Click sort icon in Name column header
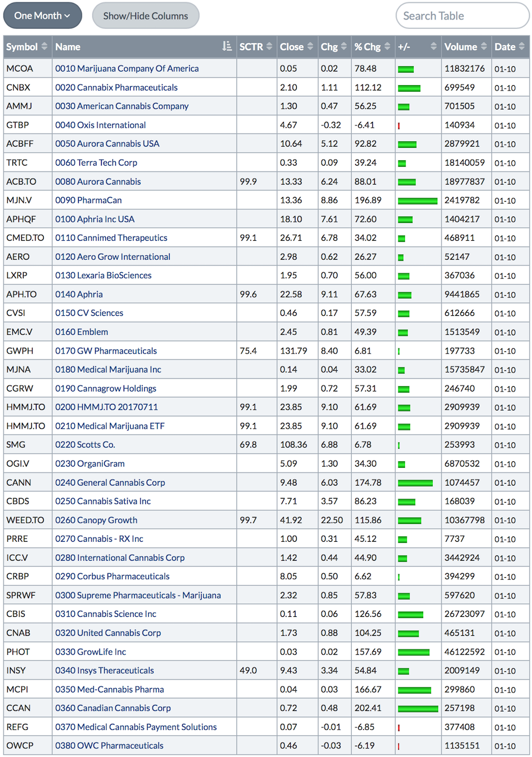 [227, 47]
